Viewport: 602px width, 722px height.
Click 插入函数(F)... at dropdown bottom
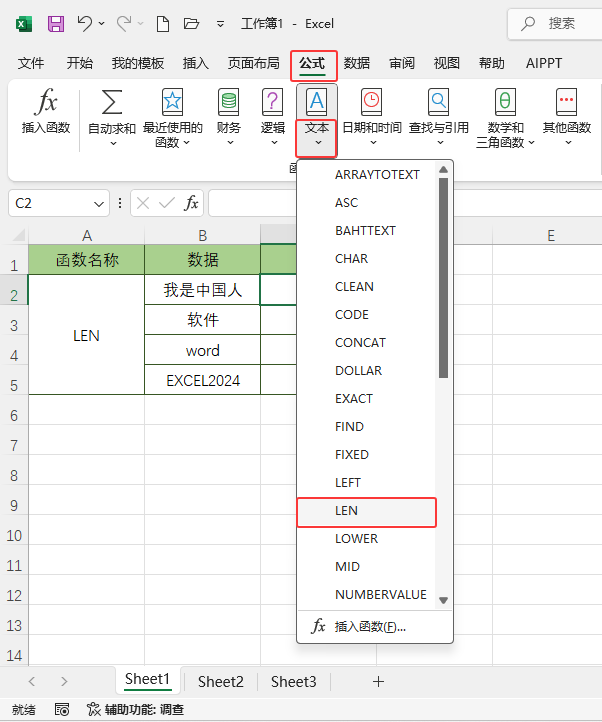coord(375,627)
